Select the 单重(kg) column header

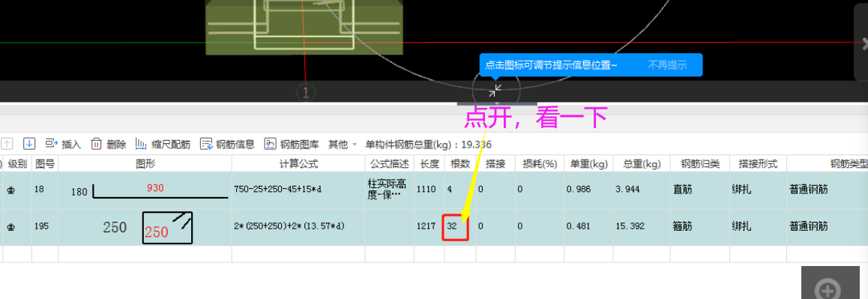[x=588, y=163]
